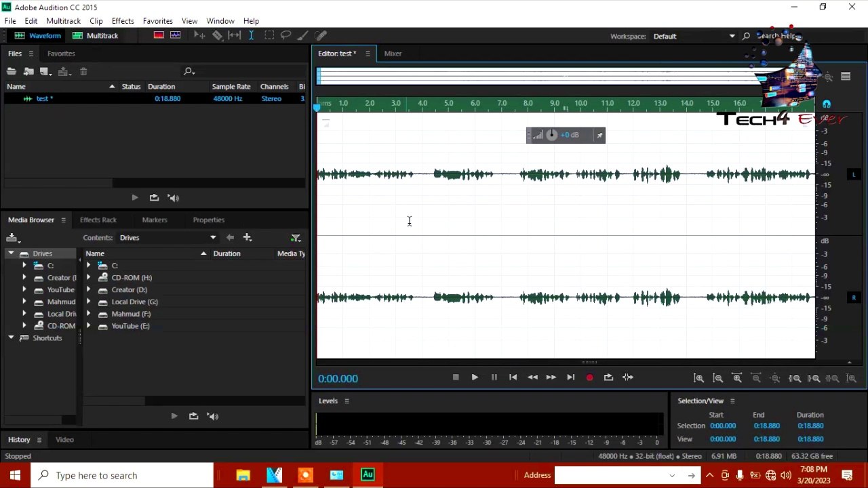Open Editor panel menu

tap(368, 54)
